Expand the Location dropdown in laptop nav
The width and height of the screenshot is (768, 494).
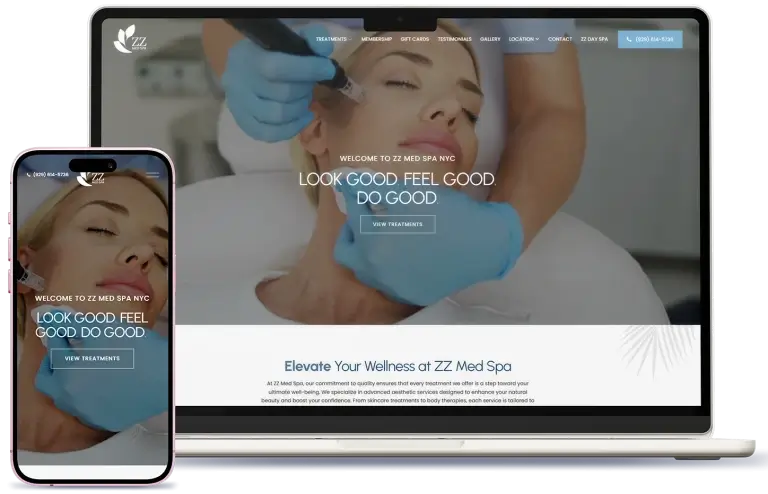pyautogui.click(x=524, y=39)
